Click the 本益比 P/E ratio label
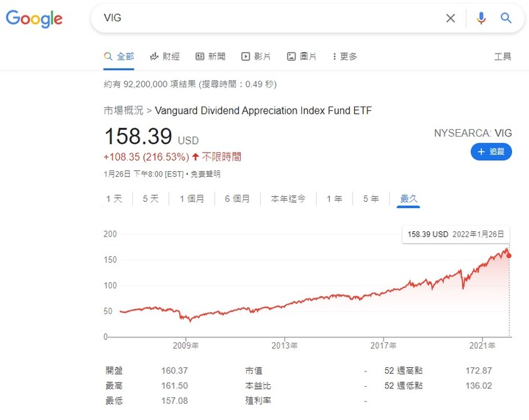Viewport: 529px width, 420px height. [x=258, y=385]
